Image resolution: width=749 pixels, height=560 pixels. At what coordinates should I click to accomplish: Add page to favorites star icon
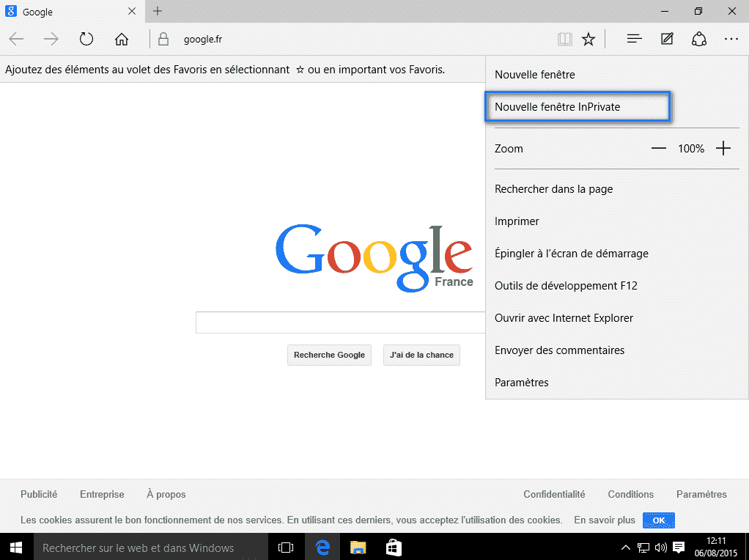click(x=588, y=40)
